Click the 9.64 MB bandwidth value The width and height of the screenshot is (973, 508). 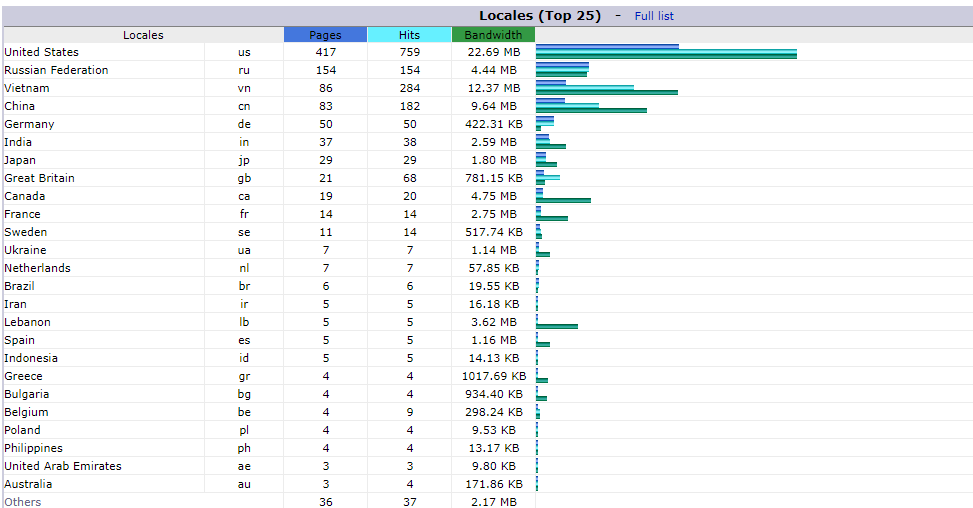494,106
